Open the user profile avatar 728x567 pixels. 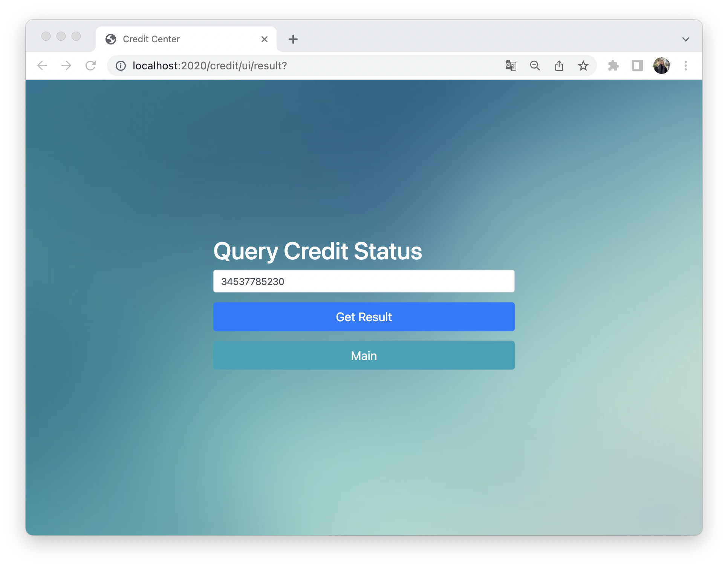(x=661, y=66)
